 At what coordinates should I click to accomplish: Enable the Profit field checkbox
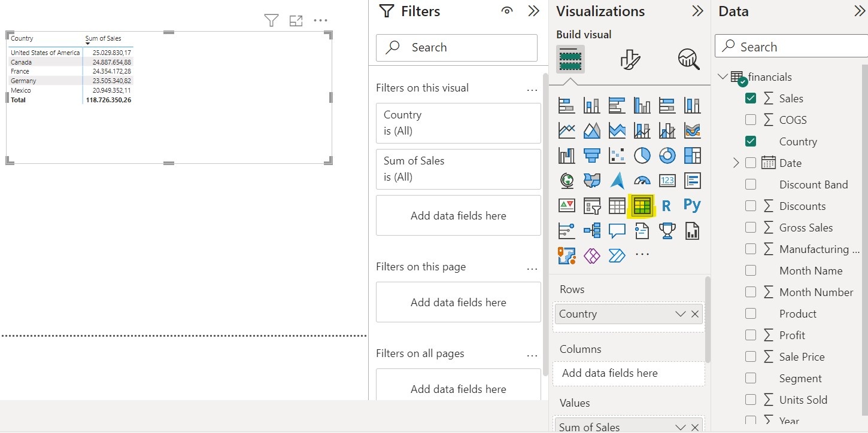pyautogui.click(x=751, y=335)
